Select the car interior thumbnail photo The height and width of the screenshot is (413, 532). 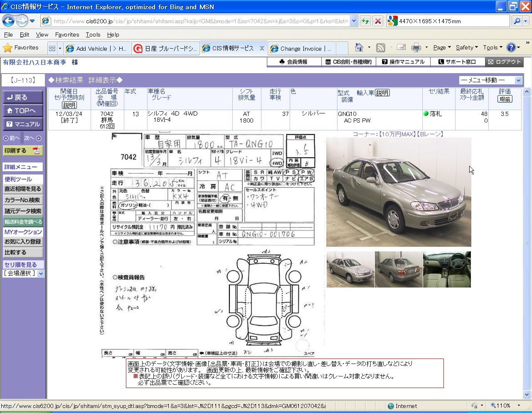click(447, 269)
